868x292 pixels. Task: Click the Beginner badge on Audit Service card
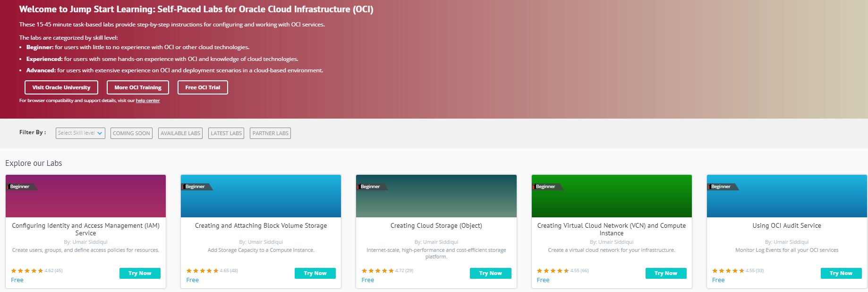[x=721, y=187]
